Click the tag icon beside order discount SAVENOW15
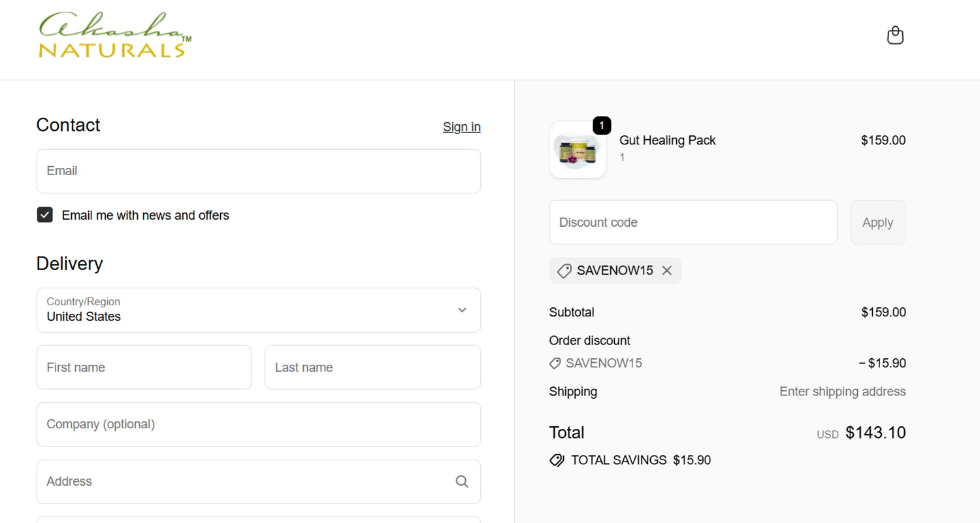Viewport: 980px width, 523px height. (x=555, y=363)
